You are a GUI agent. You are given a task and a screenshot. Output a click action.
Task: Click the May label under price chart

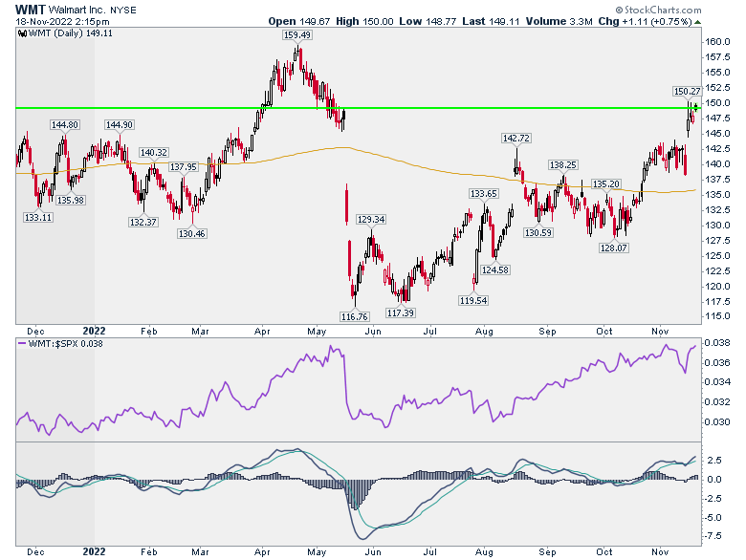(317, 332)
